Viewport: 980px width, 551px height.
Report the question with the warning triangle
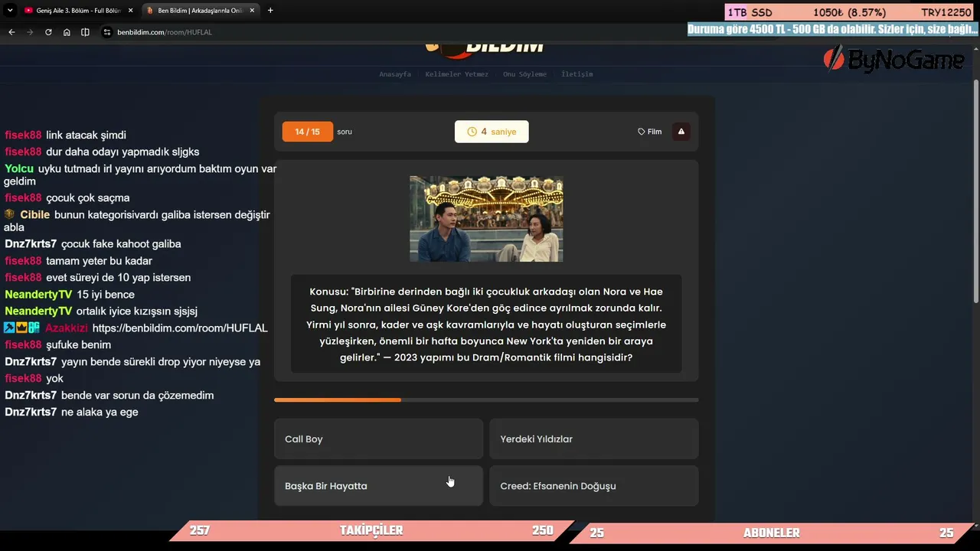pos(681,132)
